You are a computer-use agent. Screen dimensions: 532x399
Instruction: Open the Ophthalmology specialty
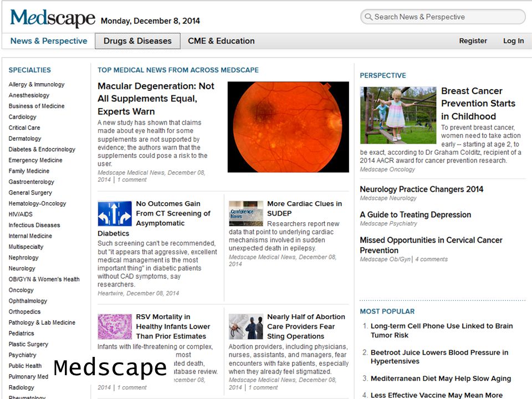click(x=28, y=301)
